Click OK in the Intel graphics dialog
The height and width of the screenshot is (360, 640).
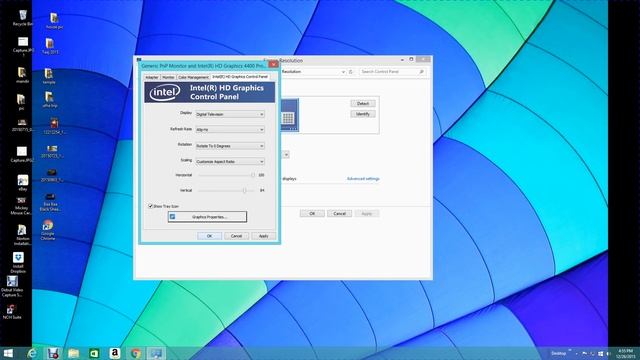(x=209, y=236)
